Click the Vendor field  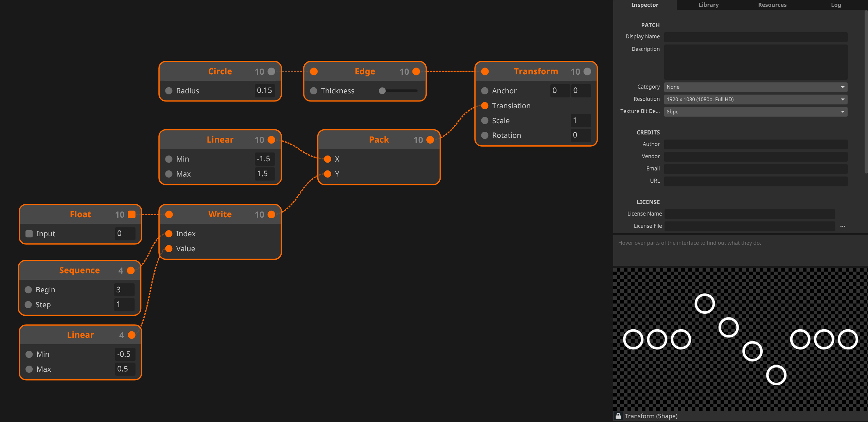click(756, 157)
